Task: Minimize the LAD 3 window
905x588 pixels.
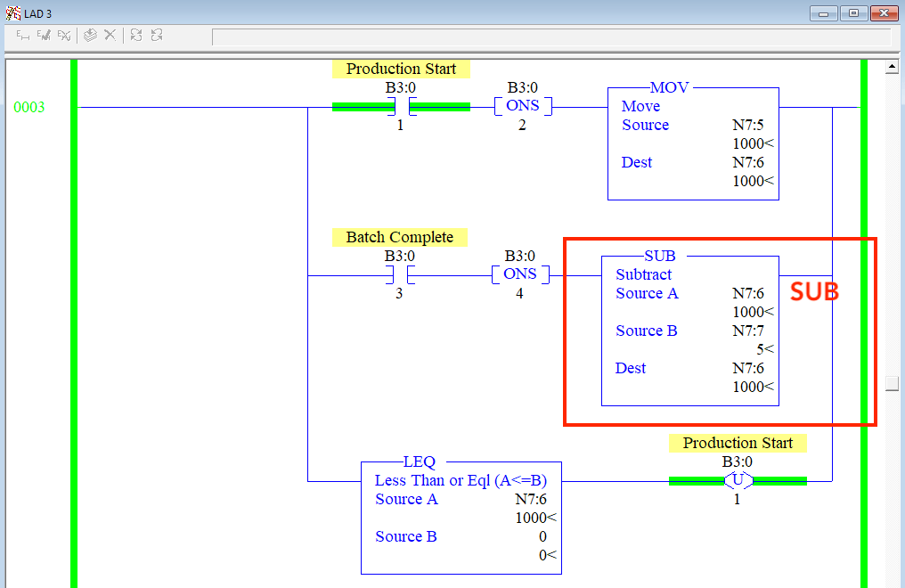Action: (x=823, y=12)
